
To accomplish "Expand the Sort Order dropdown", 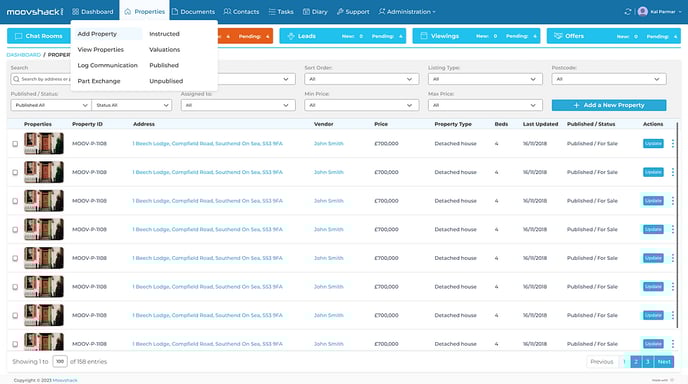I will pos(362,79).
